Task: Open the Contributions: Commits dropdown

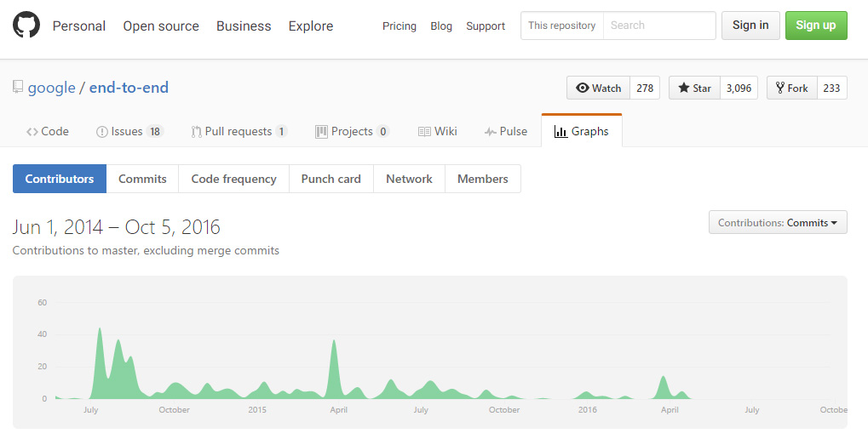Action: 778,222
